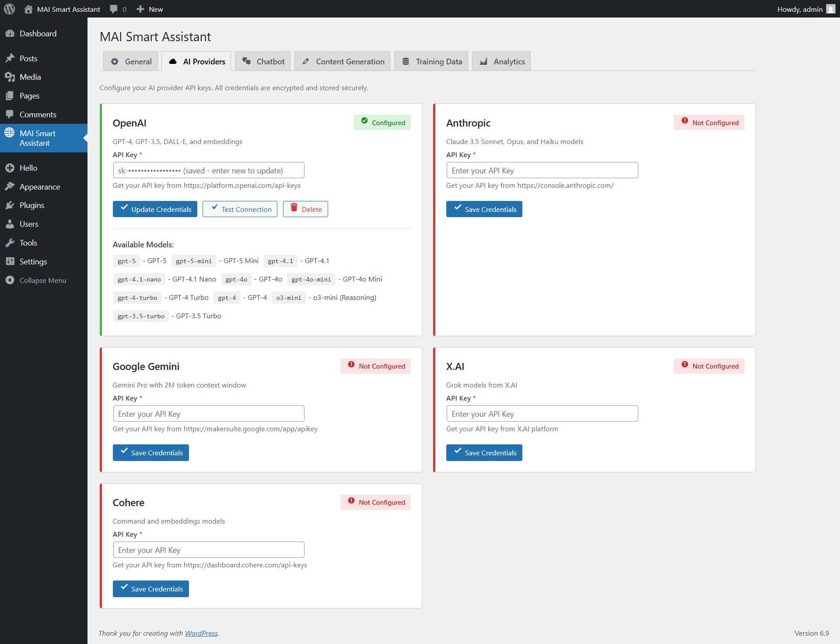Click the plus New item in the admin bar
The image size is (840, 644).
[x=150, y=9]
